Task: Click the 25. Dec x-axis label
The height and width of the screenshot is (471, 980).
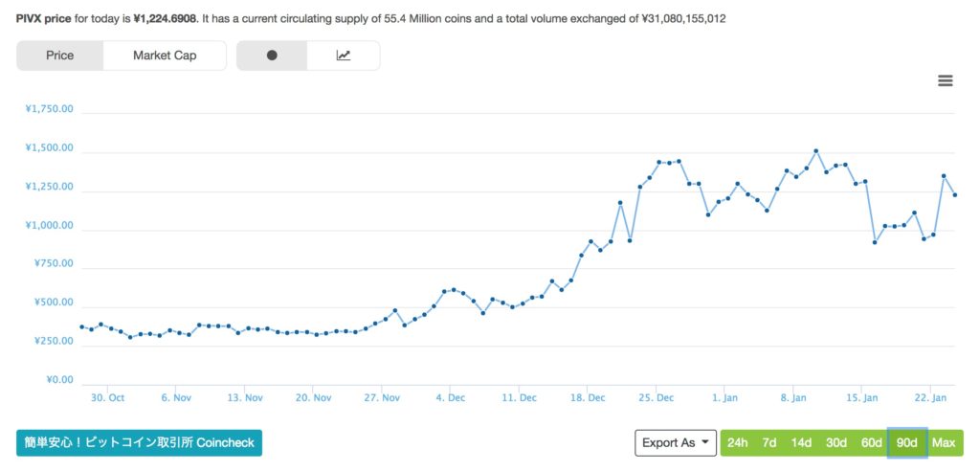Action: tap(658, 397)
